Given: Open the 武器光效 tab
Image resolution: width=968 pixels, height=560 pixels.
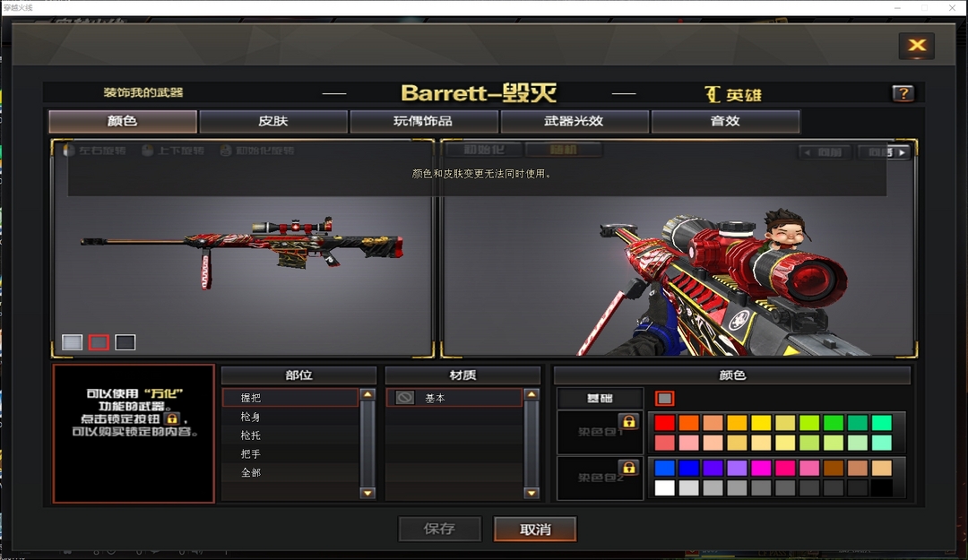Looking at the screenshot, I should (x=575, y=121).
